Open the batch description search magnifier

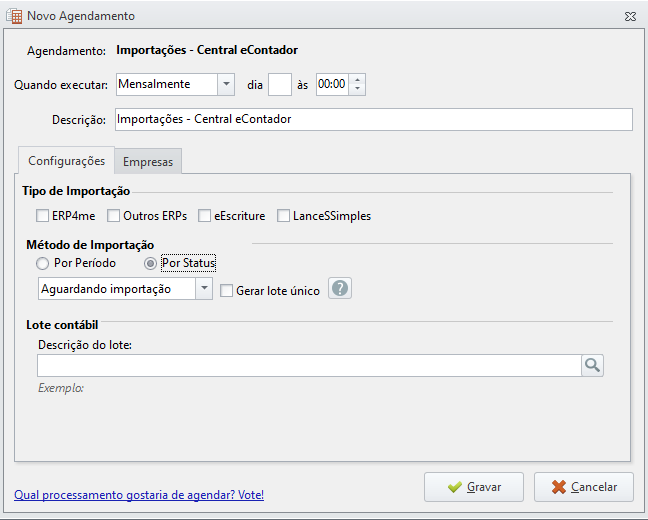pos(592,365)
